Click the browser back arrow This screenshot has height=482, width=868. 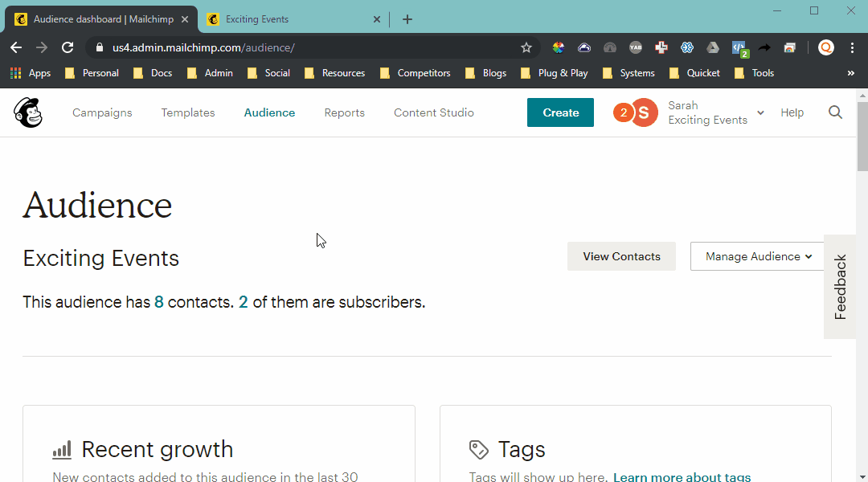[16, 47]
